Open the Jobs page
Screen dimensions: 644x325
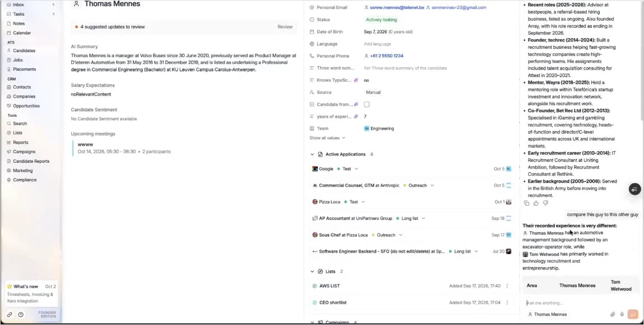pyautogui.click(x=17, y=60)
